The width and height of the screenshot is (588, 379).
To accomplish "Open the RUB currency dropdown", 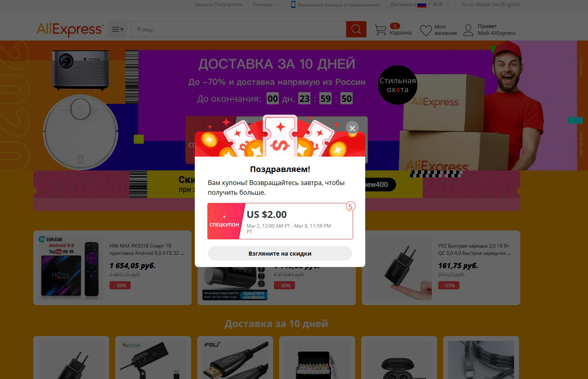I will [441, 4].
